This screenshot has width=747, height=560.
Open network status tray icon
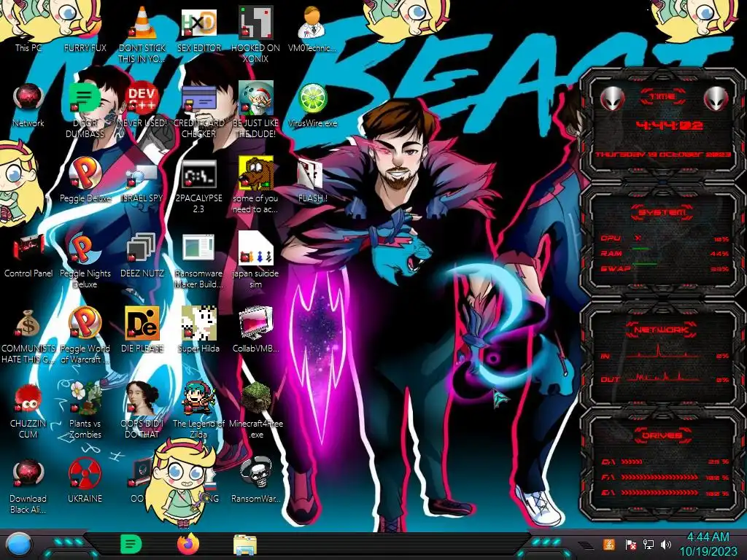pos(649,544)
